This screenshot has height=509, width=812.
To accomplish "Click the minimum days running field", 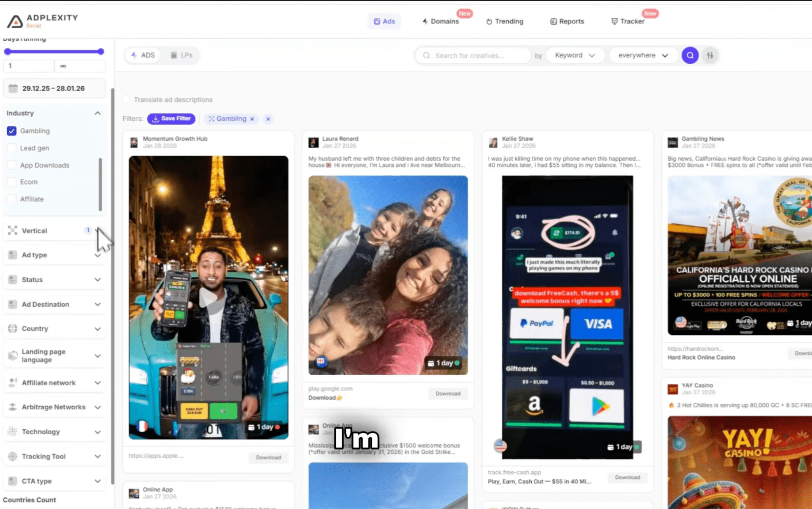I will pyautogui.click(x=29, y=66).
